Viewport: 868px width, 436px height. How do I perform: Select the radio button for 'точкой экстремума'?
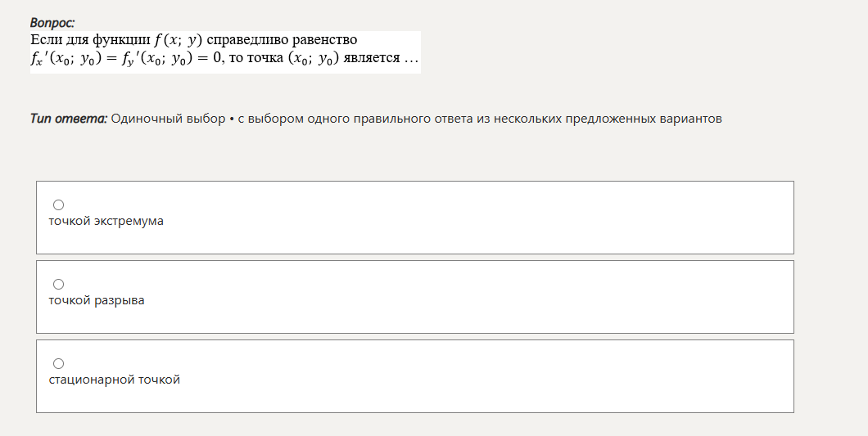[x=58, y=205]
